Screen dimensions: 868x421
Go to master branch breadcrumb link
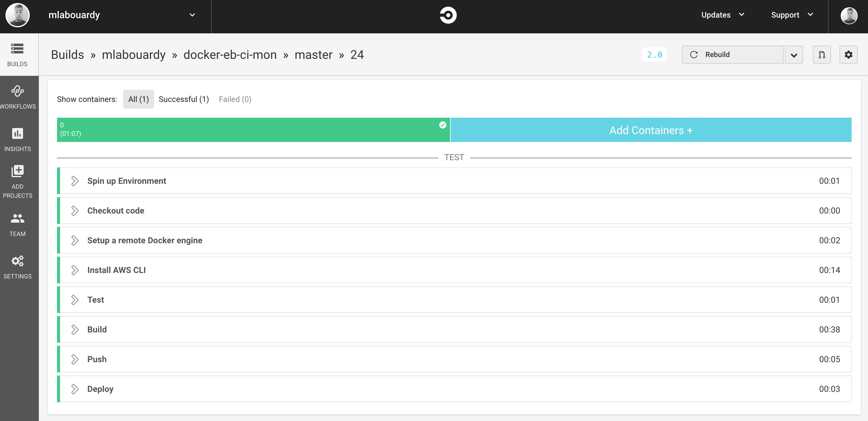313,55
